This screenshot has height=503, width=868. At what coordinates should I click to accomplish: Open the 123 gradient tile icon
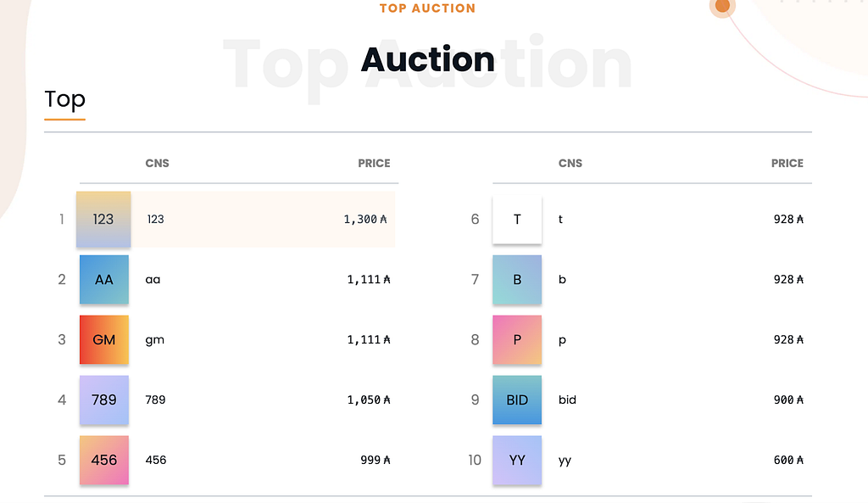(x=103, y=220)
